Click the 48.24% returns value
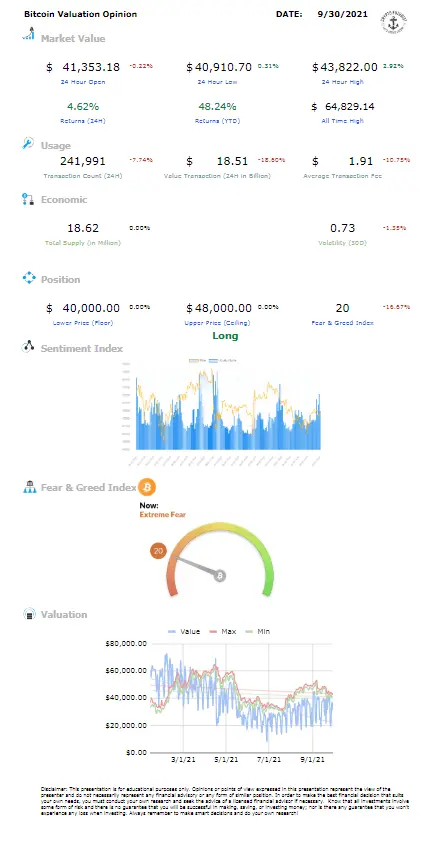Image resolution: width=441 pixels, height=841 pixels. pos(217,107)
